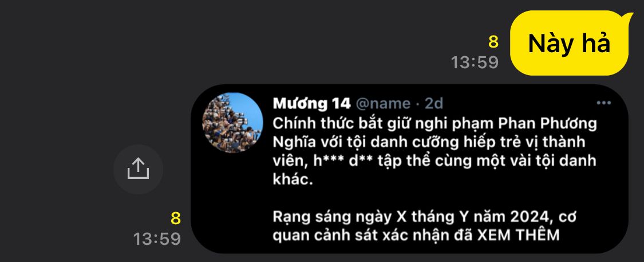
Task: Click the @name handle
Action: coord(383,104)
